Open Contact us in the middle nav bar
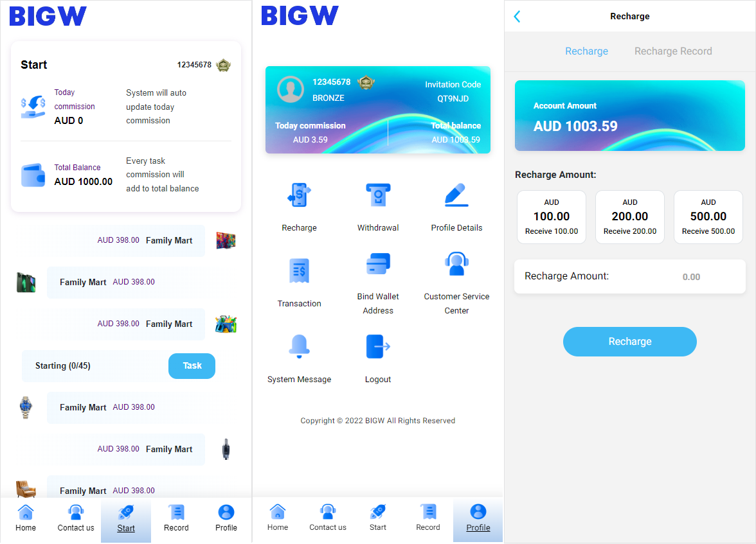This screenshot has width=756, height=544. [x=328, y=518]
